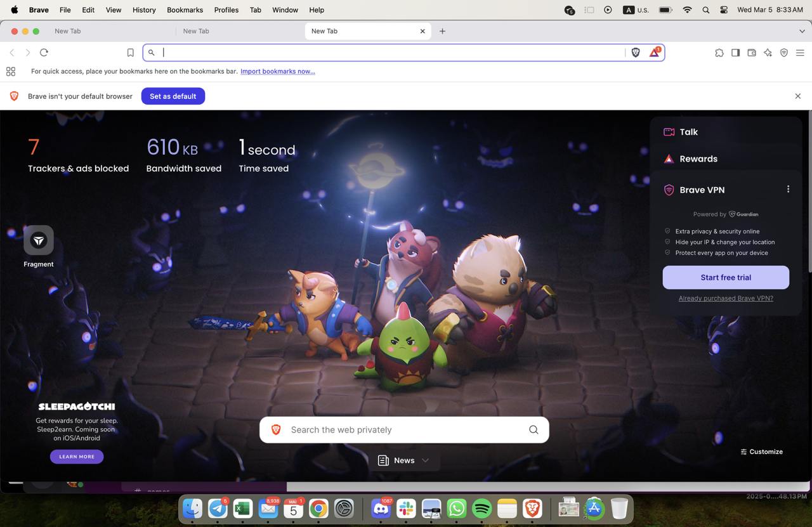The width and height of the screenshot is (812, 527).
Task: Open Telegram from the Dock
Action: [x=218, y=508]
